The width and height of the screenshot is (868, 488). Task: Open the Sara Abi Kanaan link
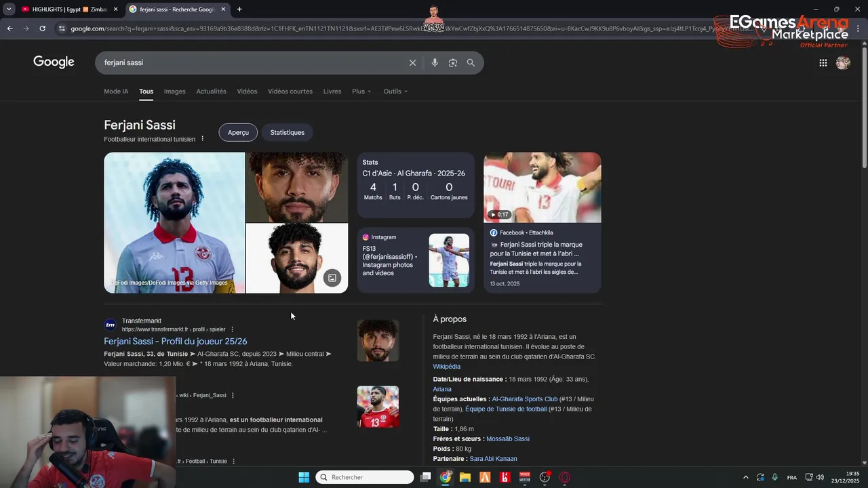(x=493, y=459)
